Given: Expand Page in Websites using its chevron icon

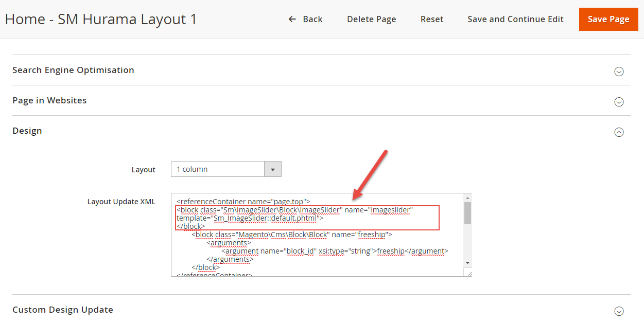Looking at the screenshot, I should tap(619, 102).
